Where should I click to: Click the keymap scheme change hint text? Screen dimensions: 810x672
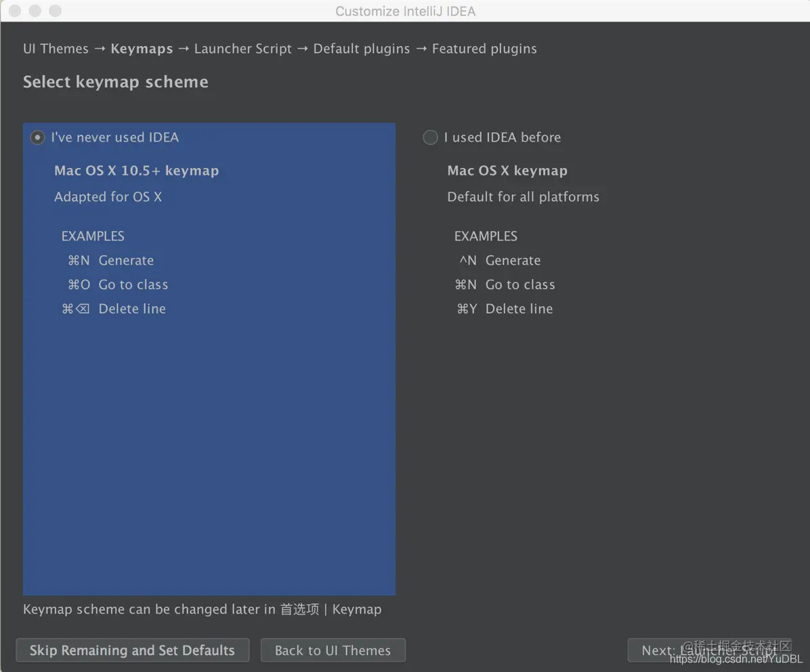click(202, 610)
